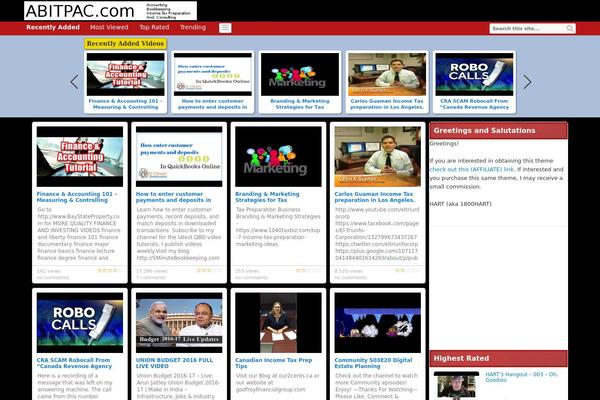
Task: Click the grid Robo Calls video thumbnail
Action: (x=80, y=323)
